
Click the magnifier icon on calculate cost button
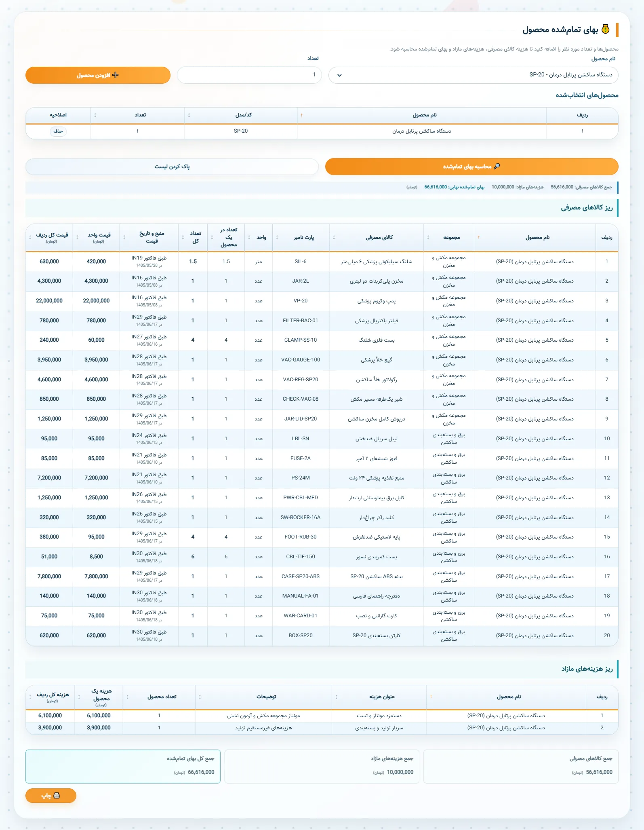pyautogui.click(x=497, y=167)
